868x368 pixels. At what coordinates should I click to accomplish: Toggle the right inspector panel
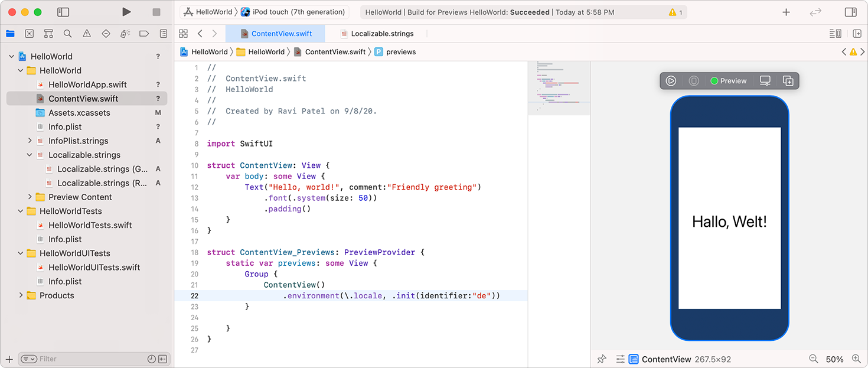pyautogui.click(x=850, y=12)
